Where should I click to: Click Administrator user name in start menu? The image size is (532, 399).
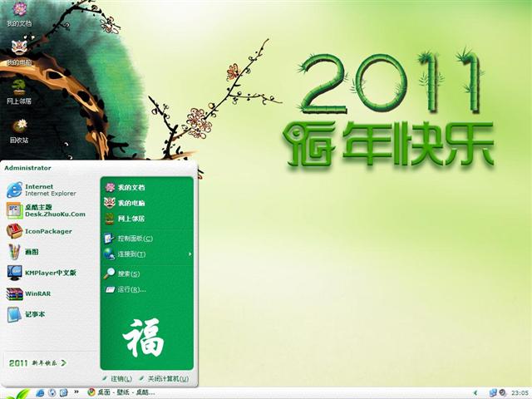click(27, 168)
